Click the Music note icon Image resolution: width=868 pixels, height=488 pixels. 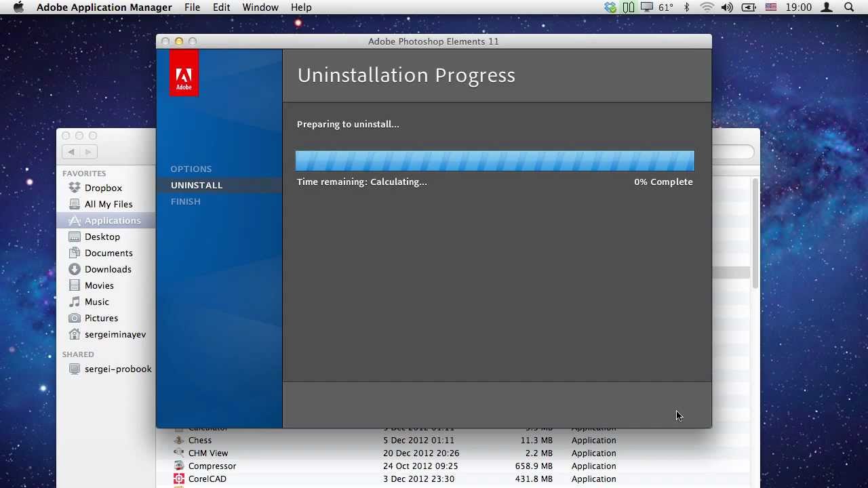click(x=75, y=302)
